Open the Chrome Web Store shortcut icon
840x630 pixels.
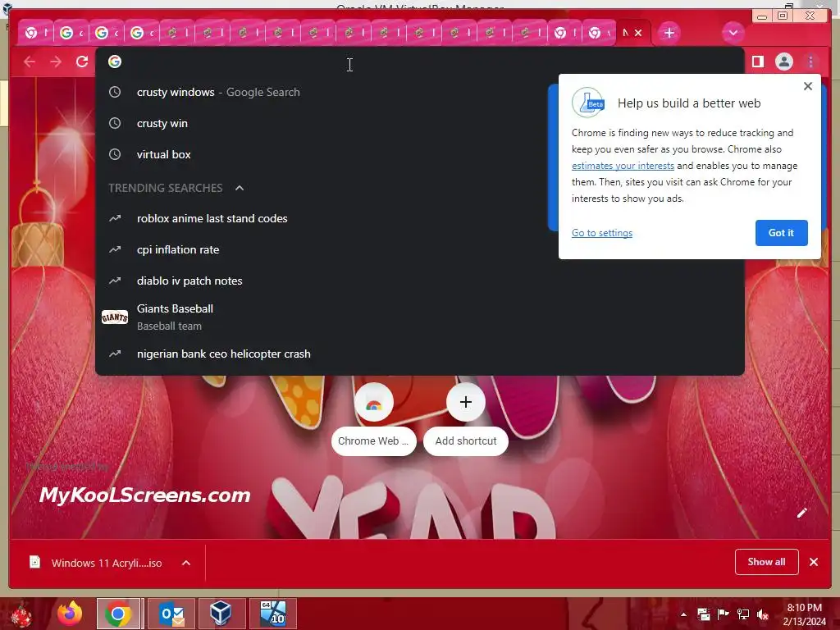(x=374, y=402)
